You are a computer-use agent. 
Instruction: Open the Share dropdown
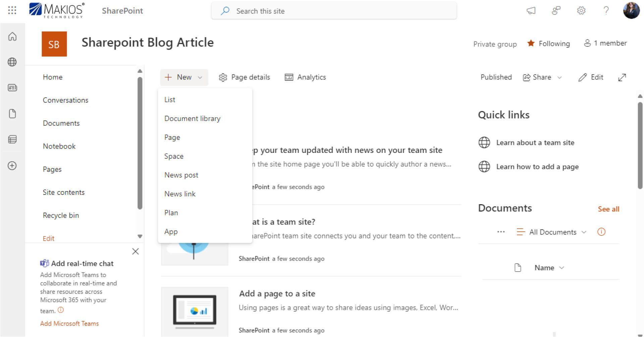click(x=542, y=77)
